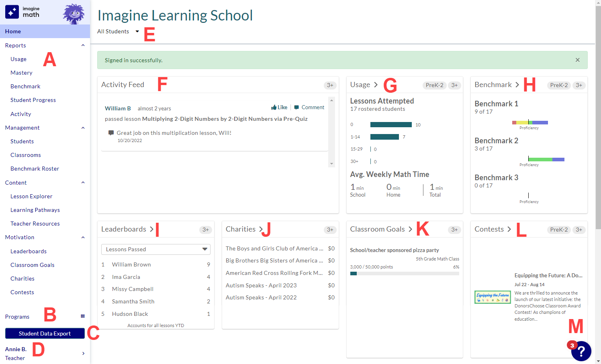601x364 pixels.
Task: Open Charities in the sidebar
Action: tap(22, 279)
